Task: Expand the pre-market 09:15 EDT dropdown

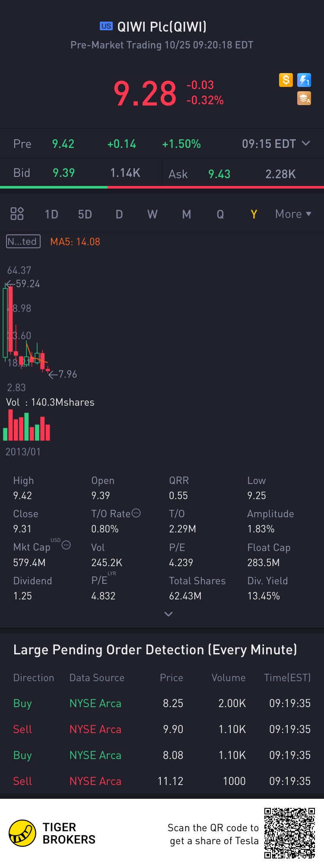Action: [x=306, y=144]
